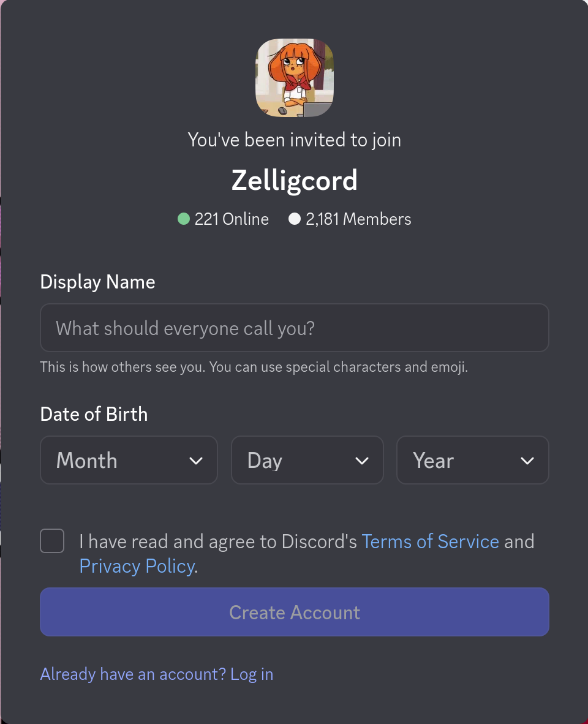
Task: Click the 221 Online count text
Action: pyautogui.click(x=231, y=219)
